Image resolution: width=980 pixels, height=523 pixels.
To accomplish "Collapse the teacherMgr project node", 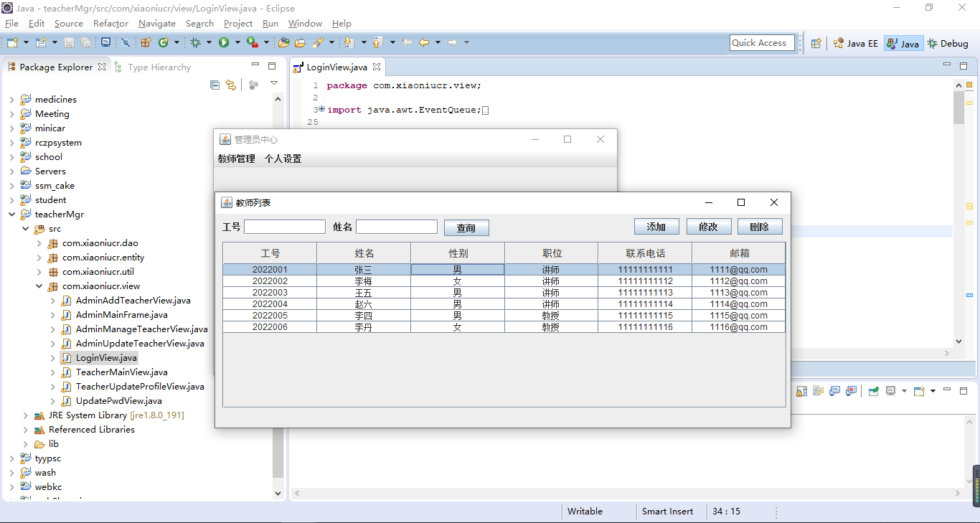I will [x=11, y=215].
